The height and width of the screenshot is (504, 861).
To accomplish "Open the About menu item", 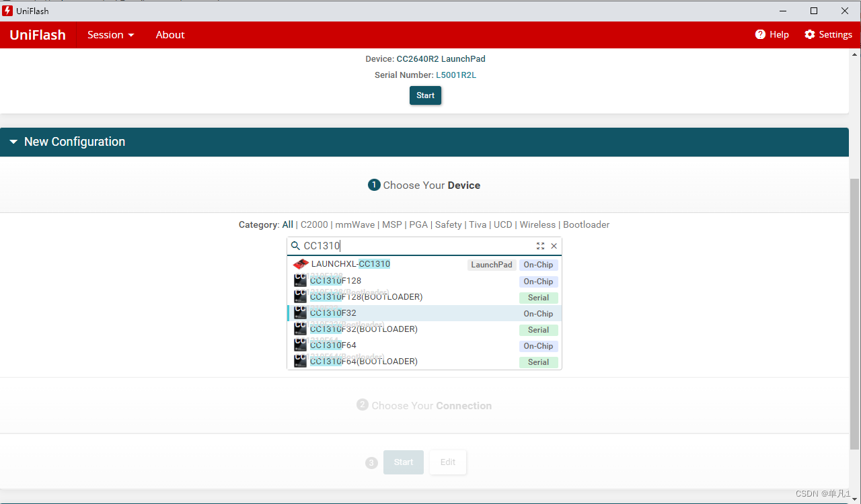I will [x=170, y=35].
